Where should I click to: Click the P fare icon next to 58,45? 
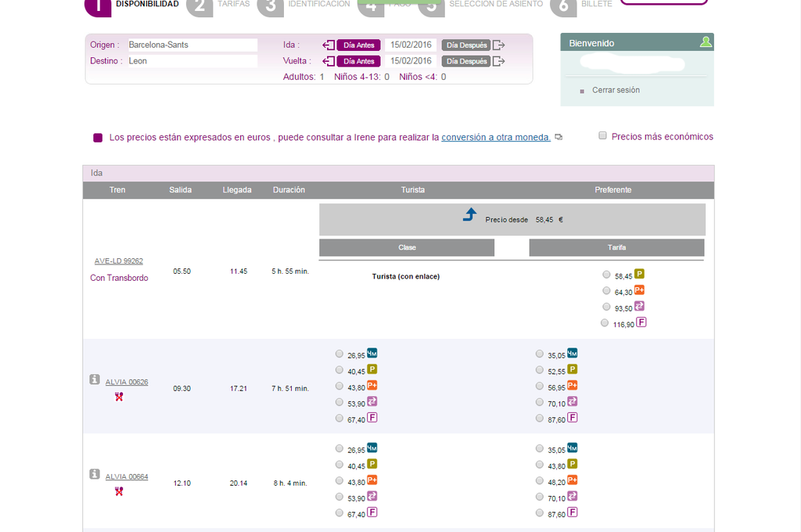click(639, 273)
